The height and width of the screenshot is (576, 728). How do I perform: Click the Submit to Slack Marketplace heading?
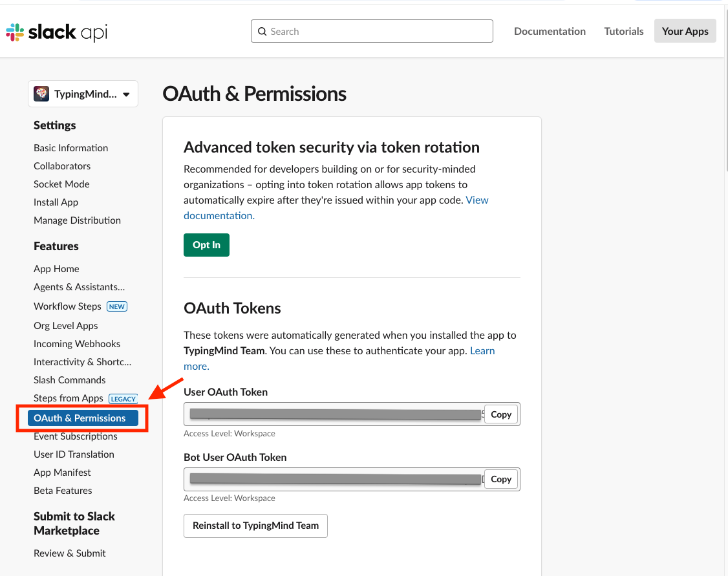(74, 524)
